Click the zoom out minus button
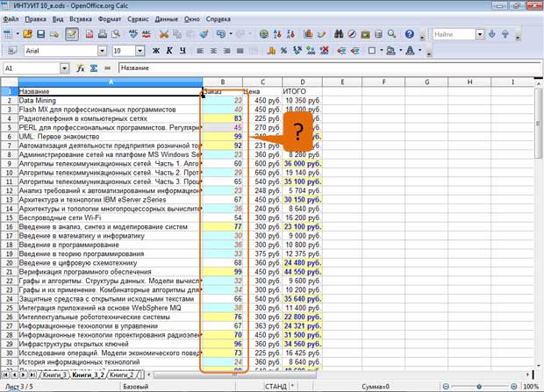This screenshot has height=392, width=544. (x=446, y=387)
